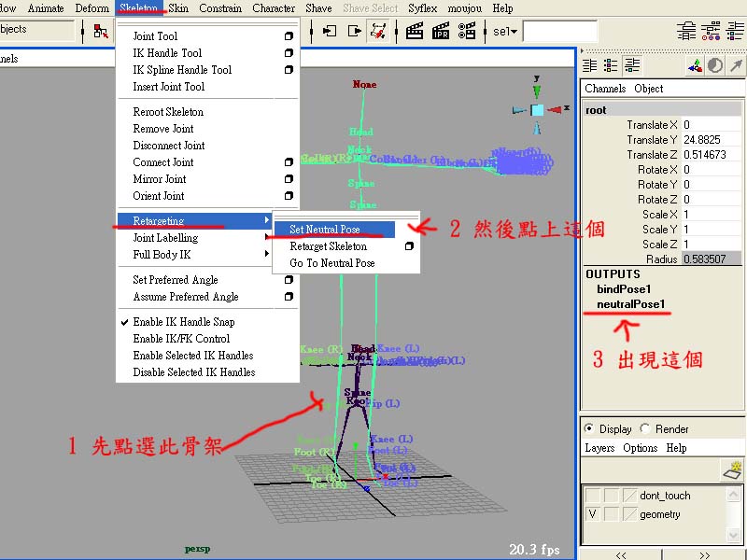
Task: Open IK Spline Handle Tool options box
Action: tap(289, 69)
